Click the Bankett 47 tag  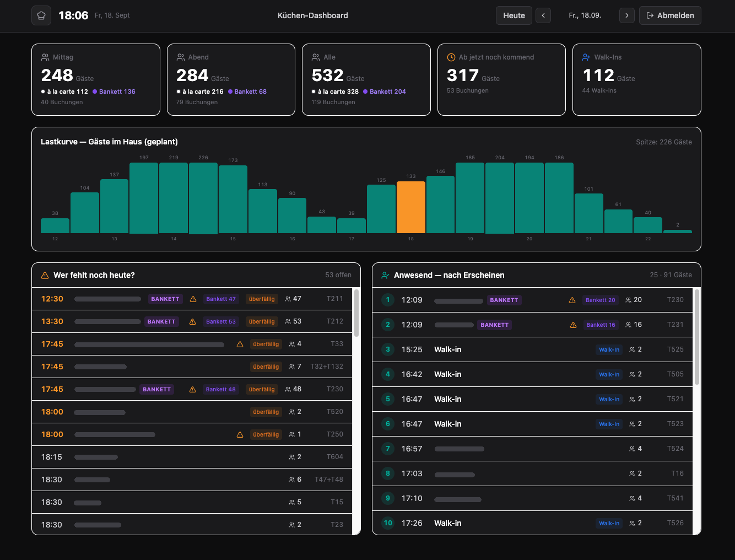(x=221, y=299)
